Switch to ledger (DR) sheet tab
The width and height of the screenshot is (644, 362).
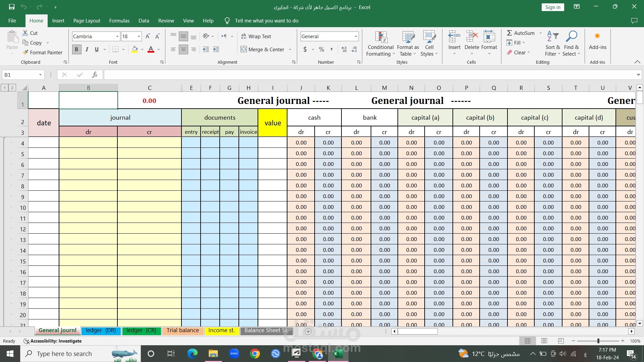tap(101, 330)
